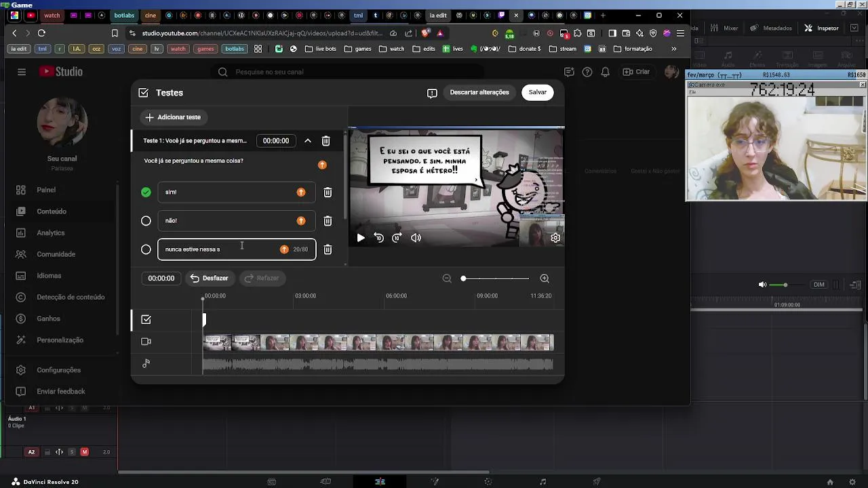Open the Edit page icon in DaVinci Resolve
The width and height of the screenshot is (868, 488).
[x=380, y=482]
